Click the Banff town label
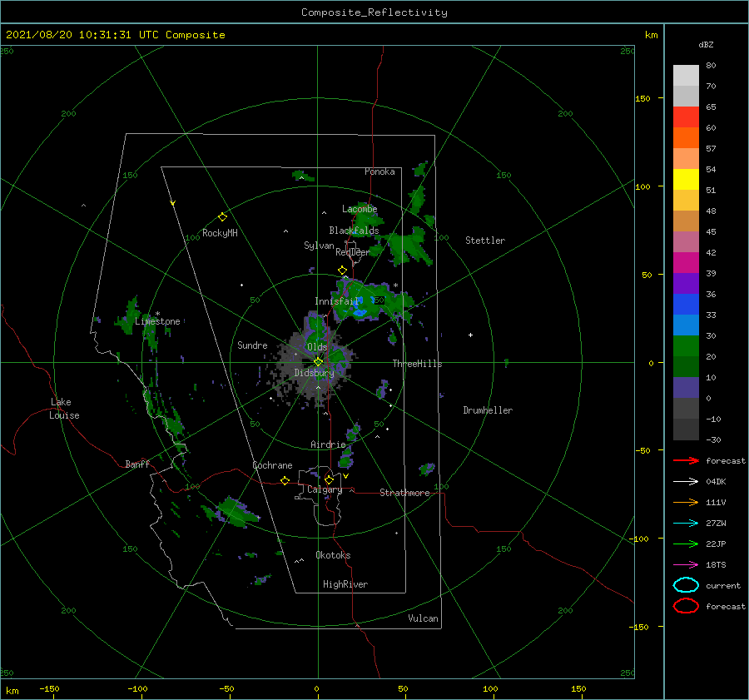The height and width of the screenshot is (700, 749). [137, 464]
